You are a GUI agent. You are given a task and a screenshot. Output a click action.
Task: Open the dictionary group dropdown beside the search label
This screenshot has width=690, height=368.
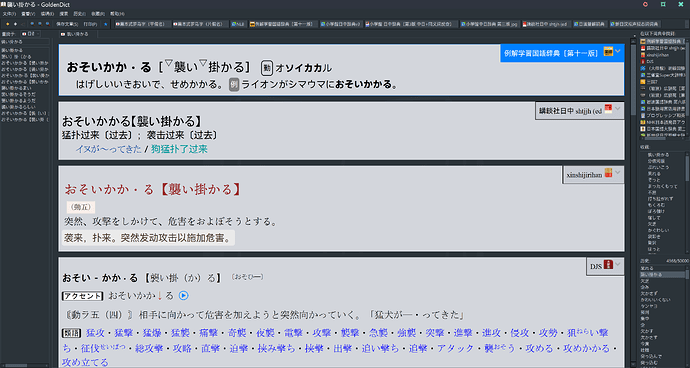click(30, 34)
